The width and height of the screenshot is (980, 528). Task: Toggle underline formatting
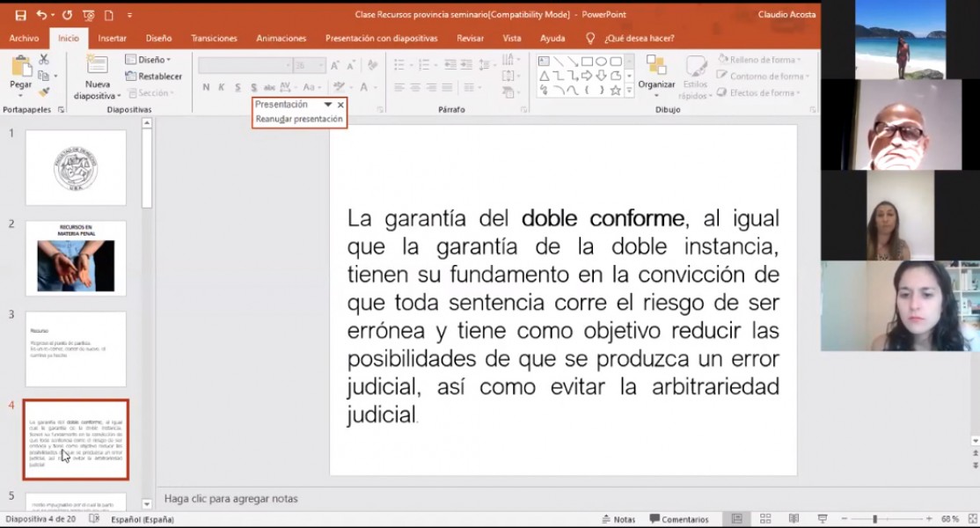[238, 87]
